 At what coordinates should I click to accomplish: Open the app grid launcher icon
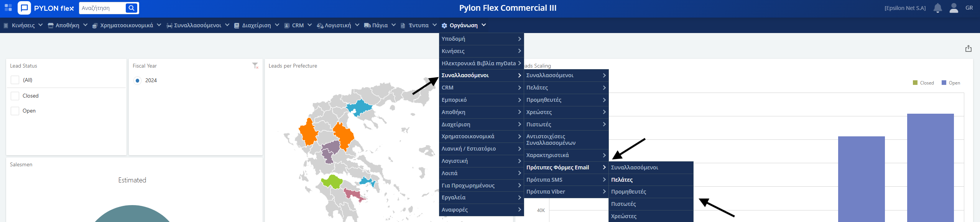8,8
